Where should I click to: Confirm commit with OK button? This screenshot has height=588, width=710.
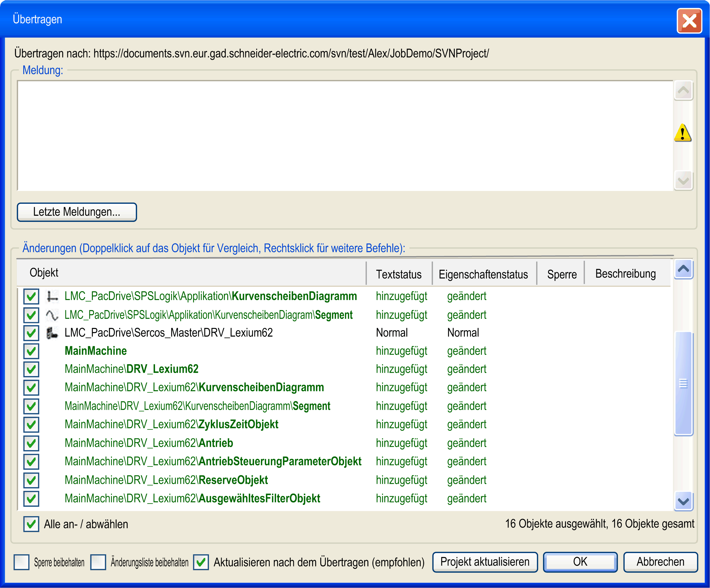coord(580,562)
